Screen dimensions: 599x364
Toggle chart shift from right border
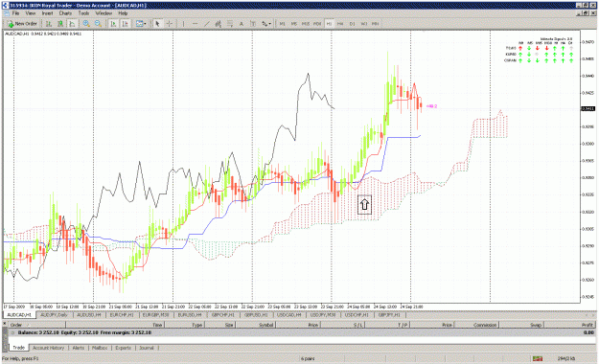click(125, 24)
